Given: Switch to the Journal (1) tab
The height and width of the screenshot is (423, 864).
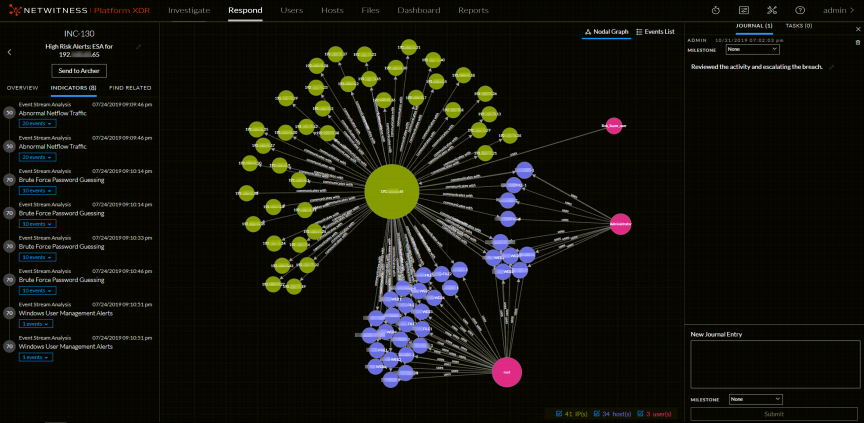Looking at the screenshot, I should pos(754,26).
